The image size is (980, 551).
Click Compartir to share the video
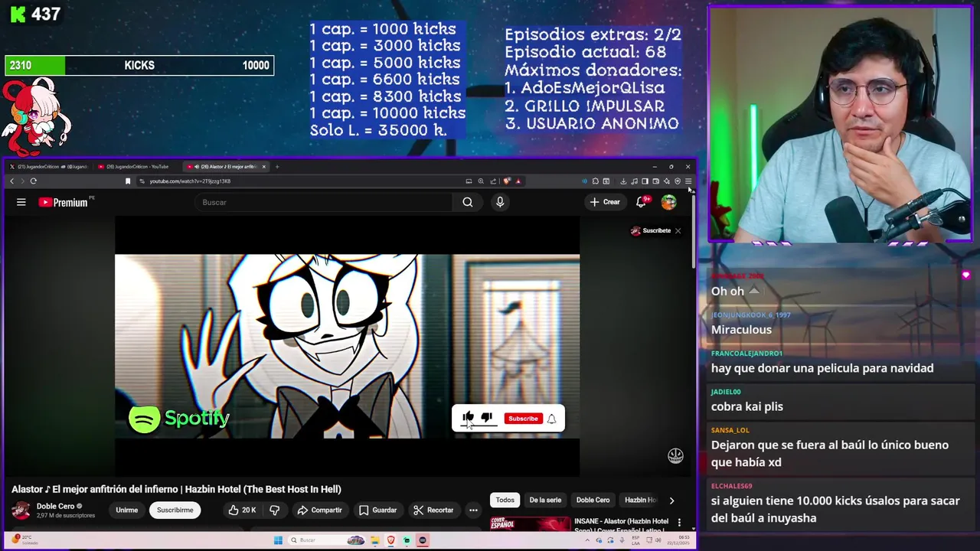(x=320, y=510)
